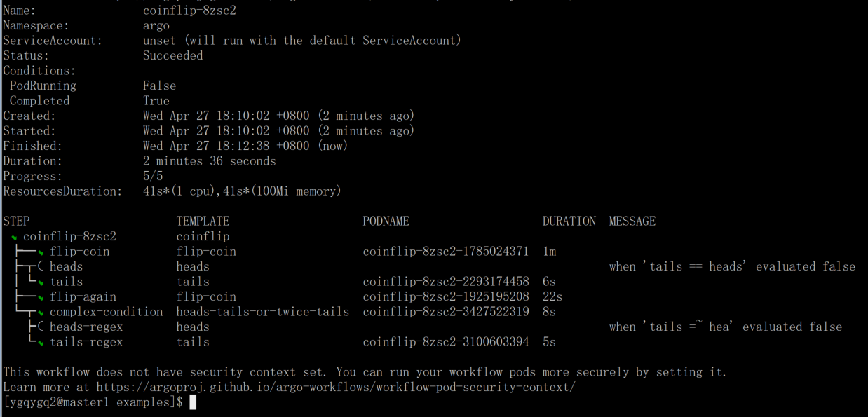Click the Succeeded status value
The image size is (868, 417).
[x=172, y=55]
